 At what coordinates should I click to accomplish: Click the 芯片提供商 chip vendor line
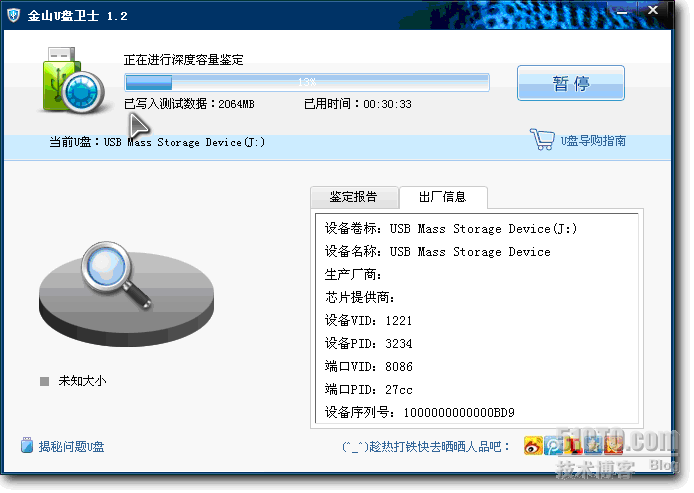360,297
